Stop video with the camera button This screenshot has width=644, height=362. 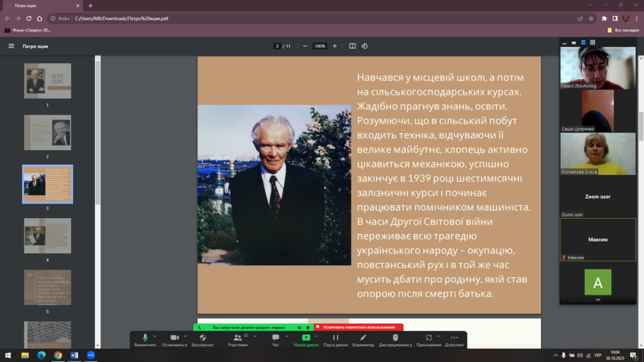174,338
